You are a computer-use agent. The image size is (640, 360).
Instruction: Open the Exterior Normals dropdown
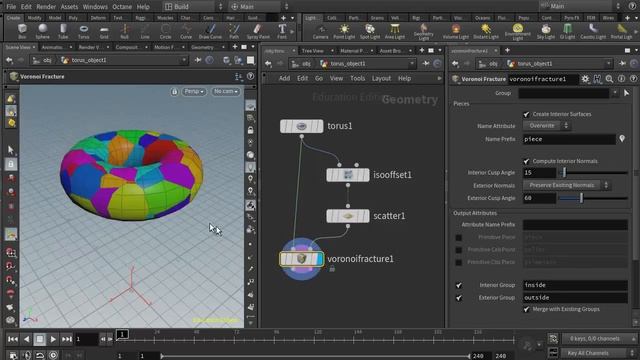(x=566, y=185)
